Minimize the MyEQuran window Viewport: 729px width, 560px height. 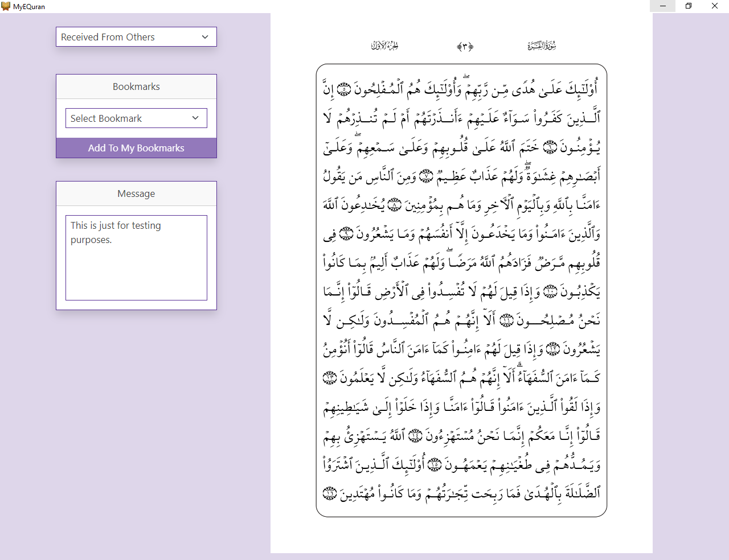(x=663, y=6)
